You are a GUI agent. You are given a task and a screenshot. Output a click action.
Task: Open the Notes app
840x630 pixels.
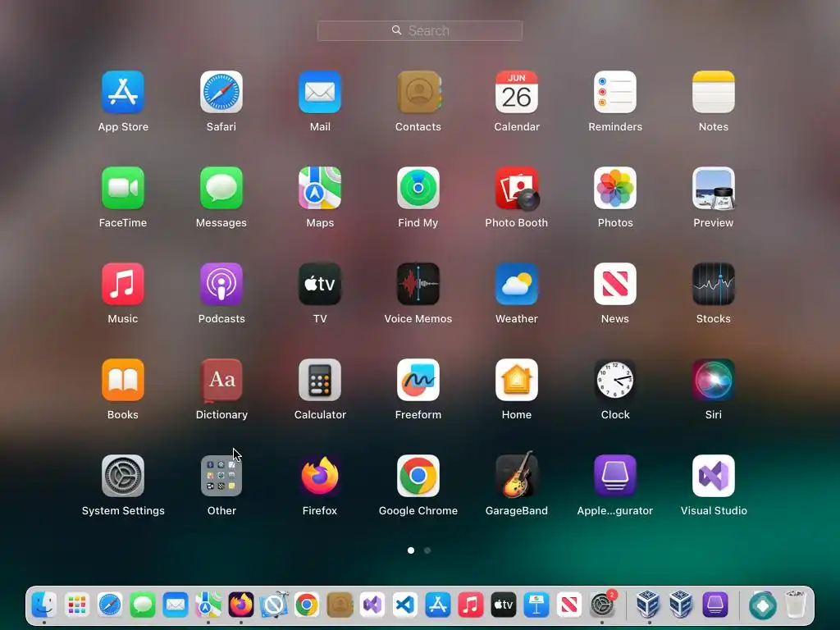pyautogui.click(x=714, y=92)
